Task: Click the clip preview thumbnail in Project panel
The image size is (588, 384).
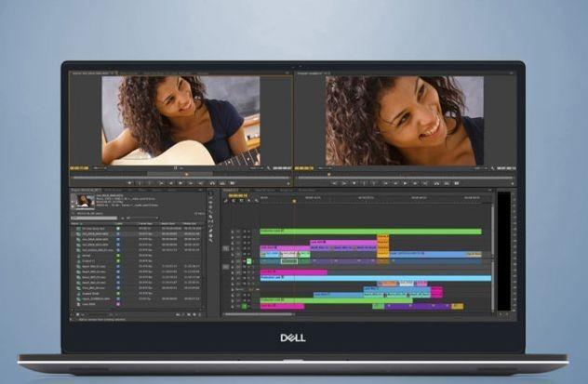Action: coord(85,201)
